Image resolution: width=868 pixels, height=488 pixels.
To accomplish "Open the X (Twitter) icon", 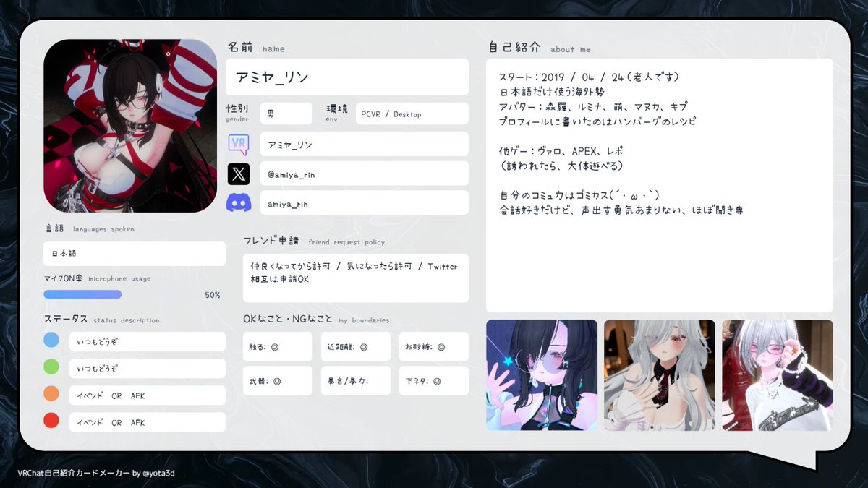I will (x=239, y=174).
